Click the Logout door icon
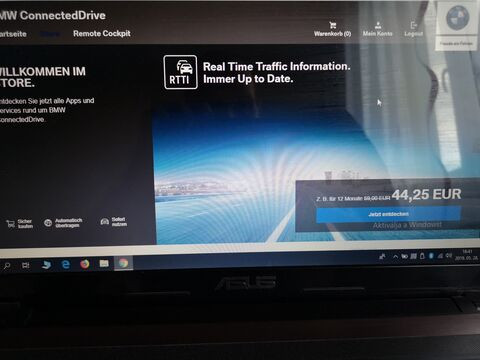The width and height of the screenshot is (480, 360). coord(414,25)
